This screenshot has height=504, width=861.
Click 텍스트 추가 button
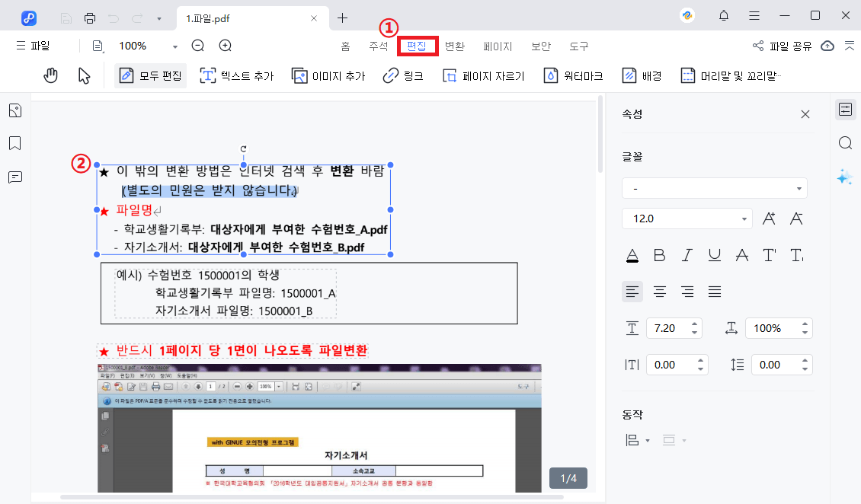(x=237, y=75)
